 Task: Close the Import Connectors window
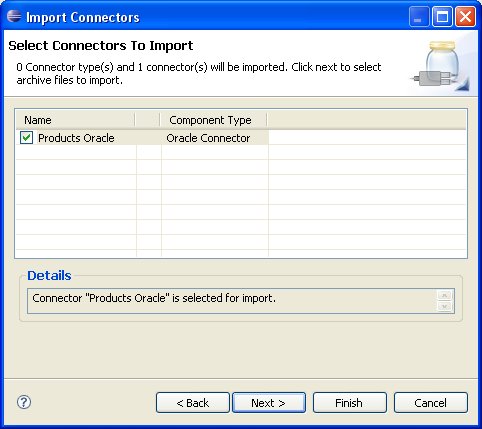(x=465, y=17)
